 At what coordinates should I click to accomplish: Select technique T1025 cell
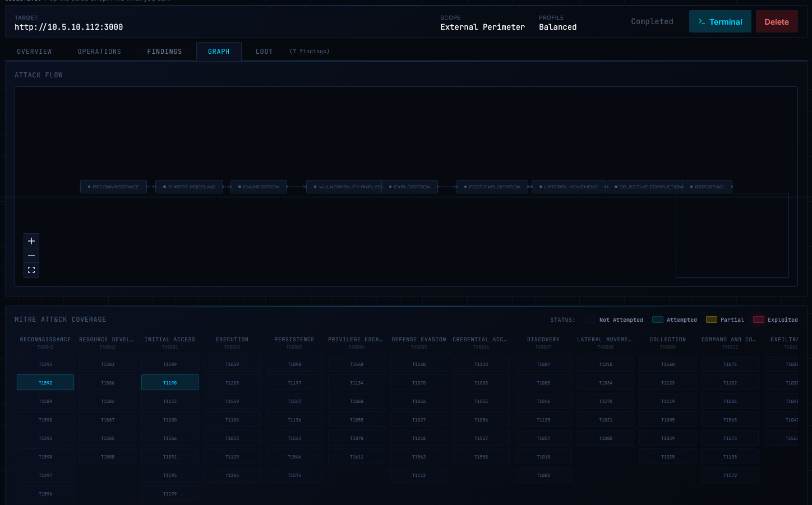(668, 456)
